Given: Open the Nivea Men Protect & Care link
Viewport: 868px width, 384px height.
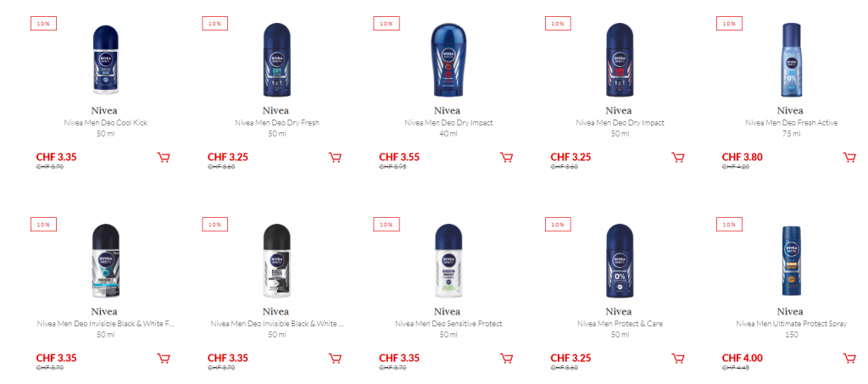Looking at the screenshot, I should 620,324.
